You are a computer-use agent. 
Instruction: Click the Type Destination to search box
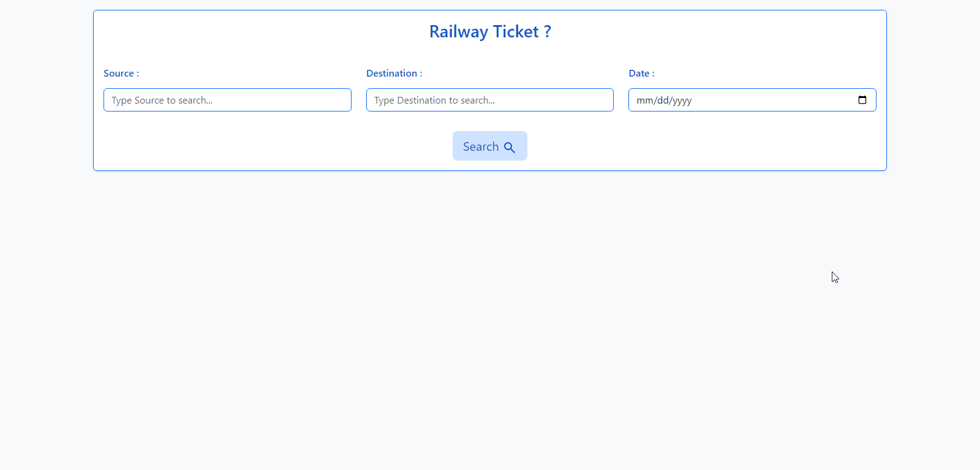click(489, 100)
